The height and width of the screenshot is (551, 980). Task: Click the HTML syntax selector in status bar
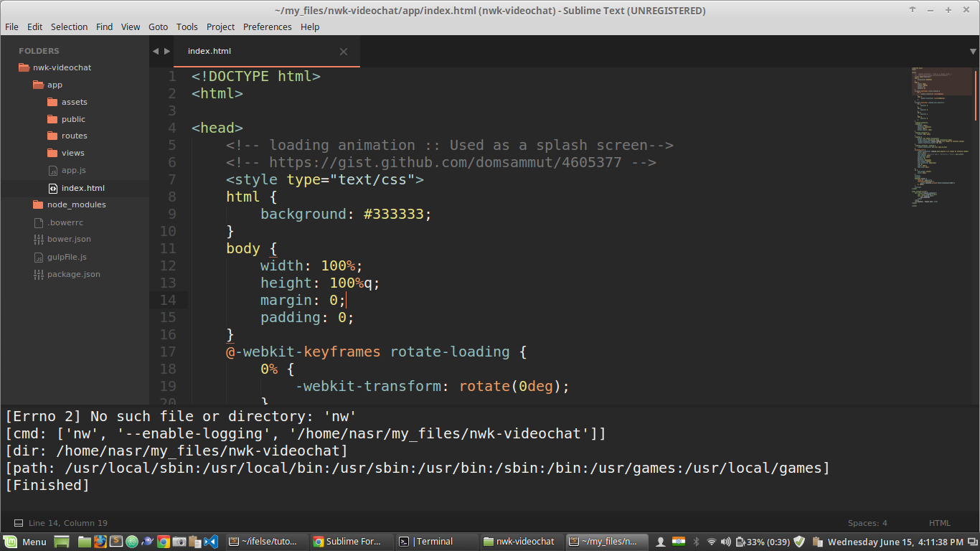939,523
